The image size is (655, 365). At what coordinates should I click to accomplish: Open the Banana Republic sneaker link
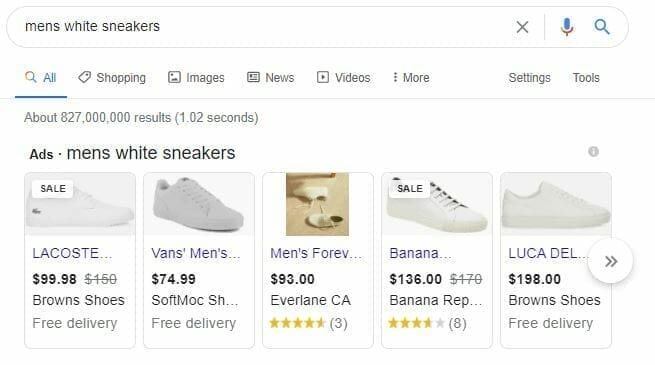pos(420,253)
